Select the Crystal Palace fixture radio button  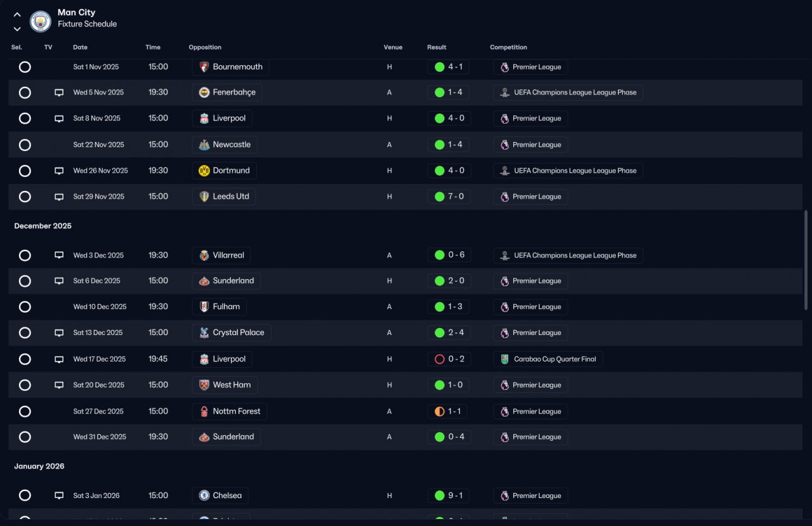25,332
